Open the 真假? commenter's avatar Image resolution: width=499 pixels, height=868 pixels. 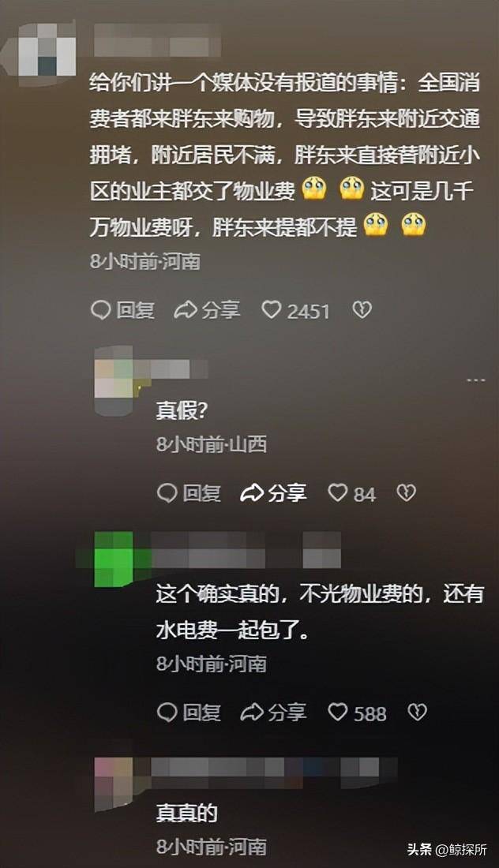(x=114, y=381)
